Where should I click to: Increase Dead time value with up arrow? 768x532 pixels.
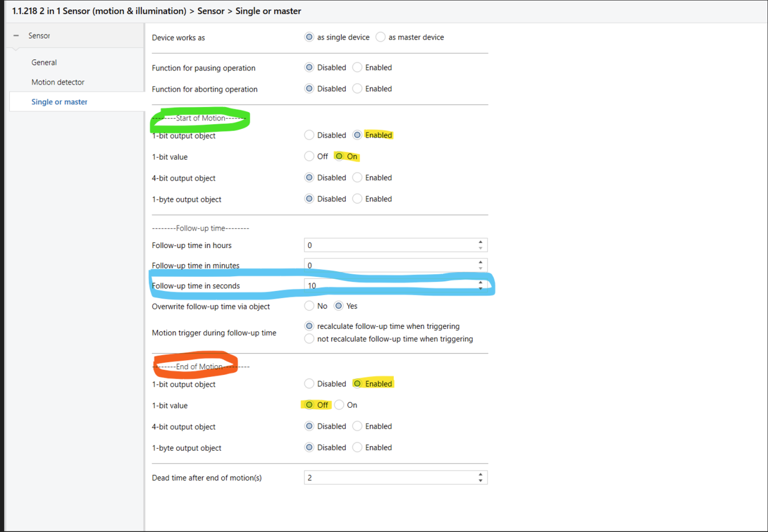tap(480, 475)
